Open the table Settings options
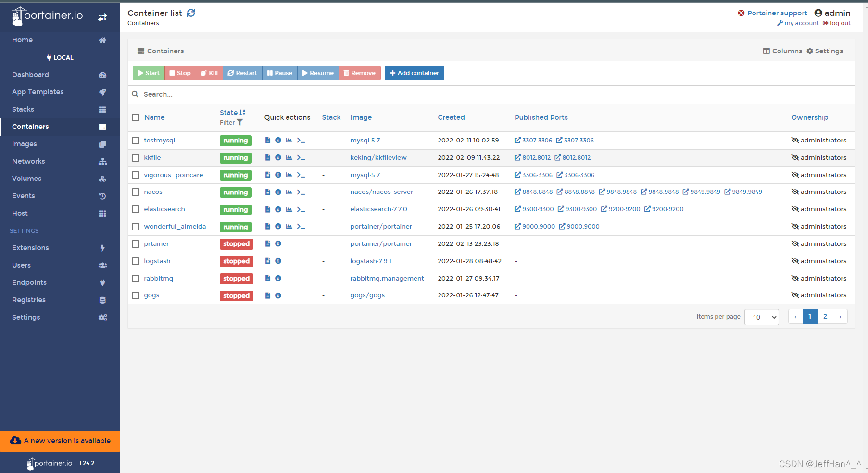The image size is (868, 473). click(x=825, y=51)
